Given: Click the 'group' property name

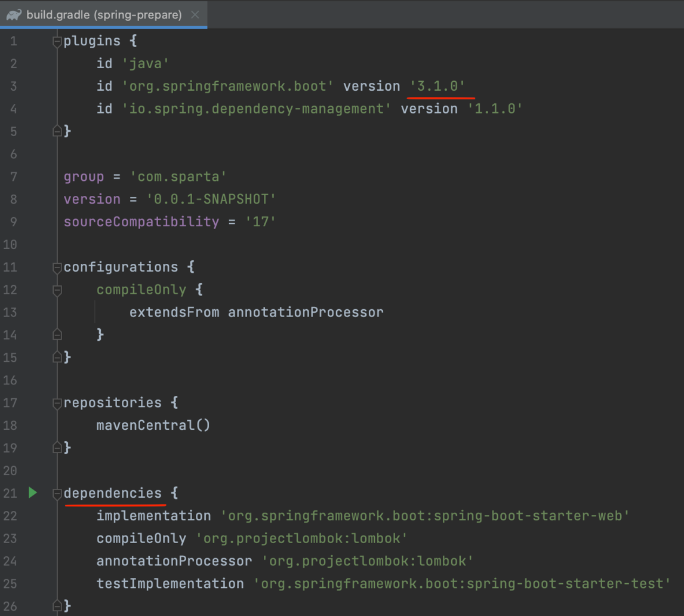Looking at the screenshot, I should pos(84,177).
